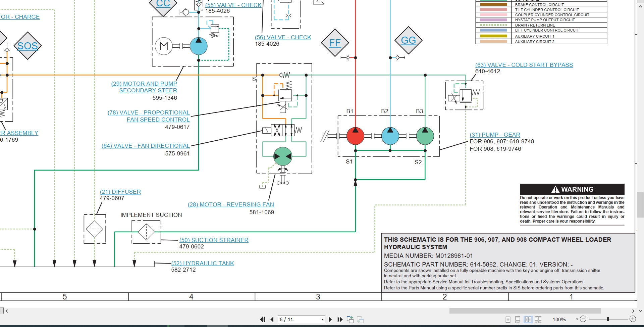Image resolution: width=644 pixels, height=327 pixels.
Task: Click the WARNING header box
Action: tap(572, 189)
